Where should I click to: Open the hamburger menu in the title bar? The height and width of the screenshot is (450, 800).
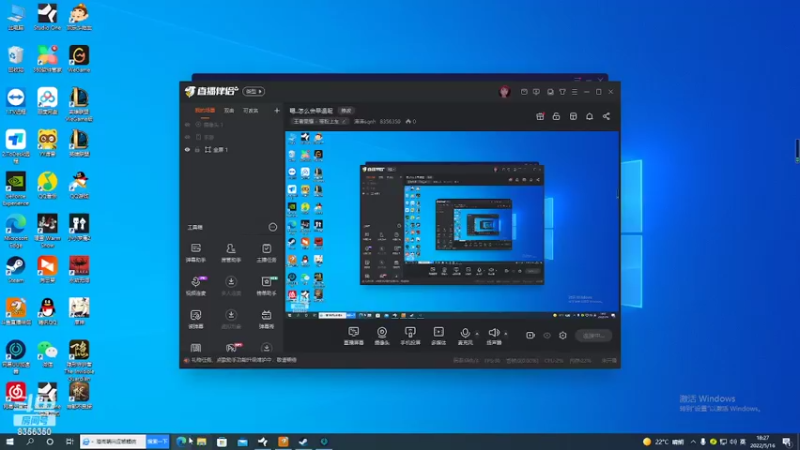(574, 92)
